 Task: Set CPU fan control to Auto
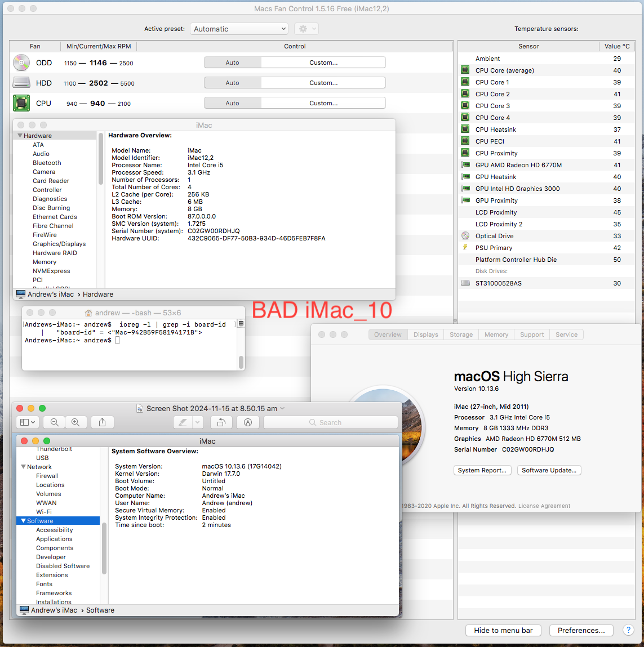233,102
